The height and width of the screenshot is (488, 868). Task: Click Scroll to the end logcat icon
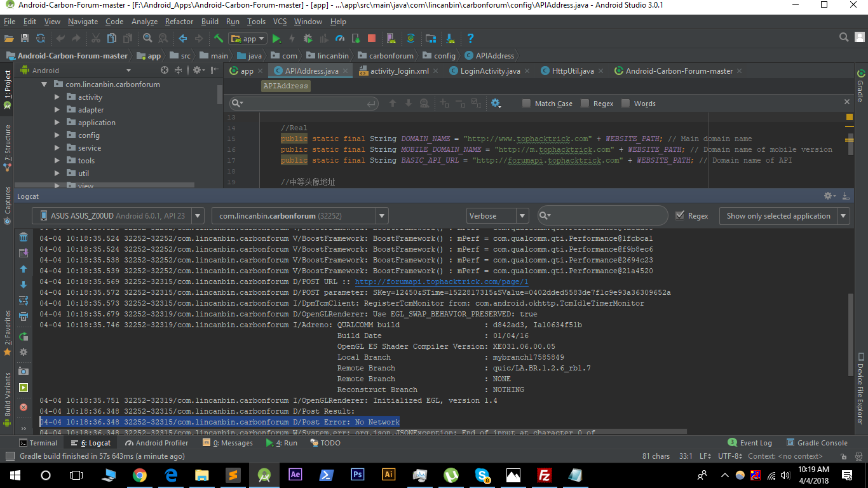coord(24,253)
